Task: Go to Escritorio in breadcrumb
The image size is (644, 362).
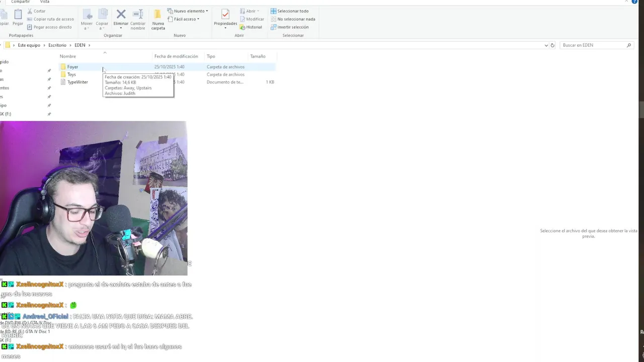Action: (x=57, y=45)
